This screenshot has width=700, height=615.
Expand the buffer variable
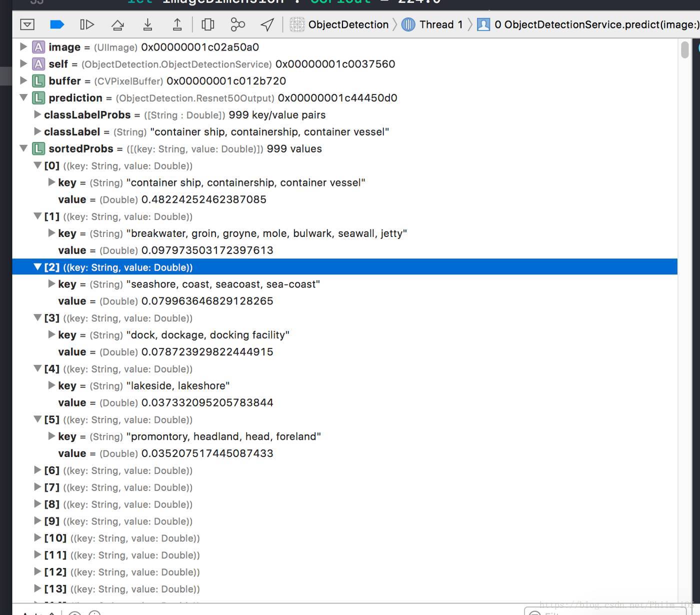coord(23,80)
